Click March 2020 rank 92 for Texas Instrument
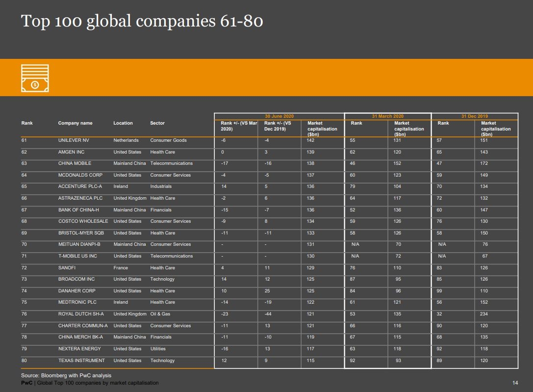The width and height of the screenshot is (533, 392). (x=353, y=361)
